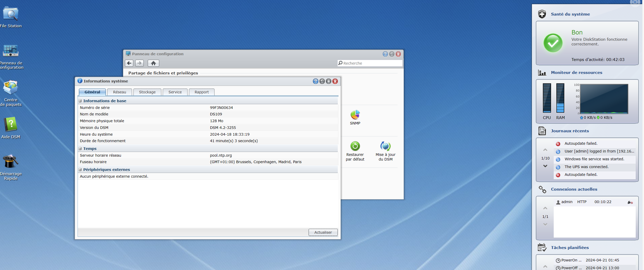This screenshot has width=644, height=270.
Task: Switch to the Réseau tab
Action: 119,92
